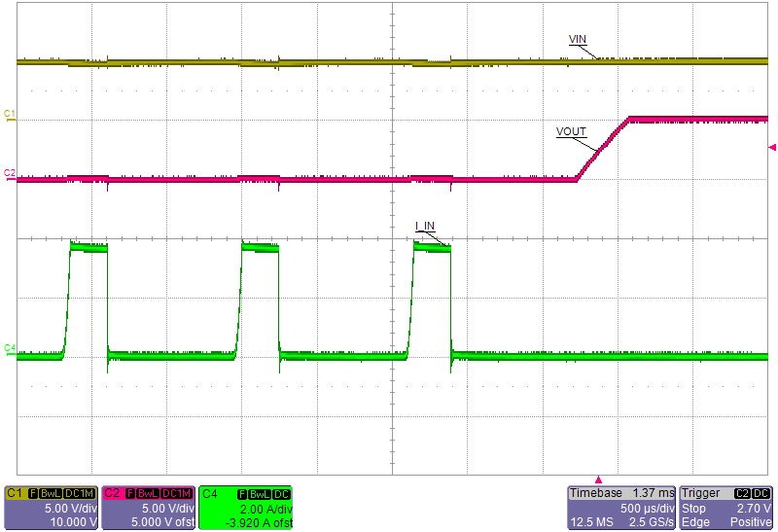Click the DC coupling badge in the C4 box
The height and width of the screenshot is (532, 778).
click(x=282, y=494)
